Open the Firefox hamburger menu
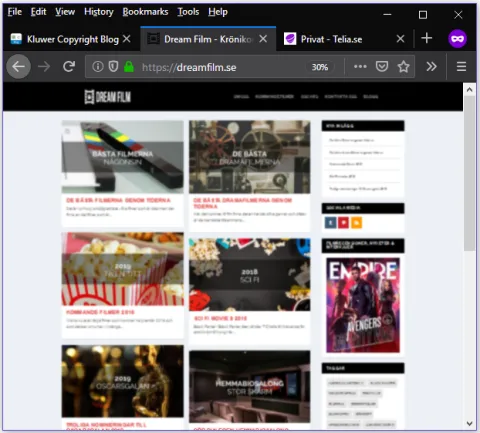This screenshot has width=480, height=433. (461, 67)
